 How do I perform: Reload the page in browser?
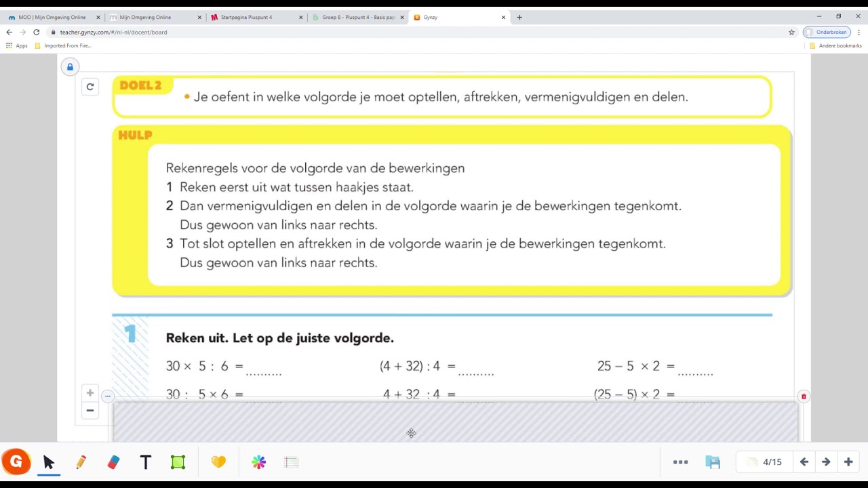pyautogui.click(x=37, y=32)
